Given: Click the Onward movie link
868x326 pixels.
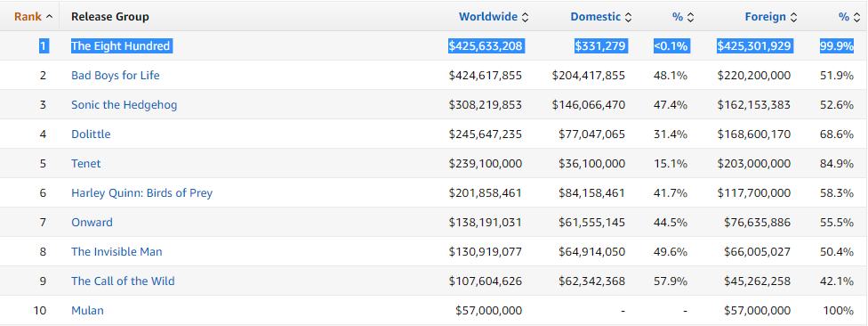Looking at the screenshot, I should click(x=92, y=223).
